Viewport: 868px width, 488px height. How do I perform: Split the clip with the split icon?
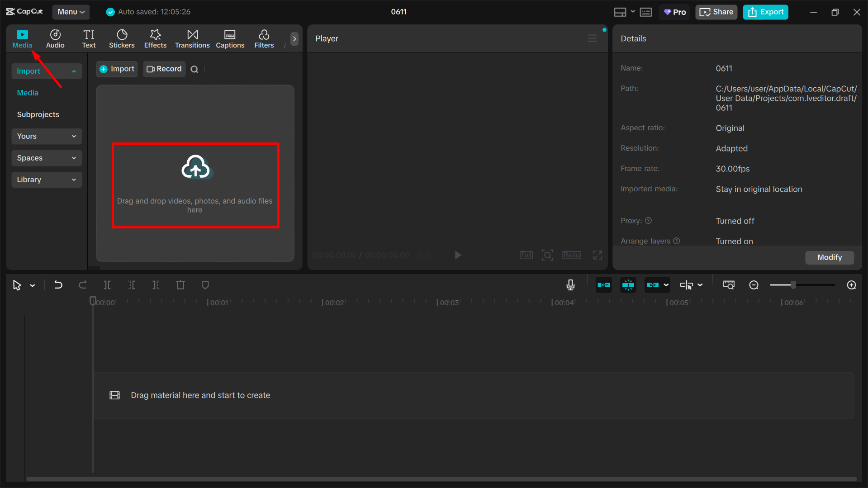coord(107,285)
